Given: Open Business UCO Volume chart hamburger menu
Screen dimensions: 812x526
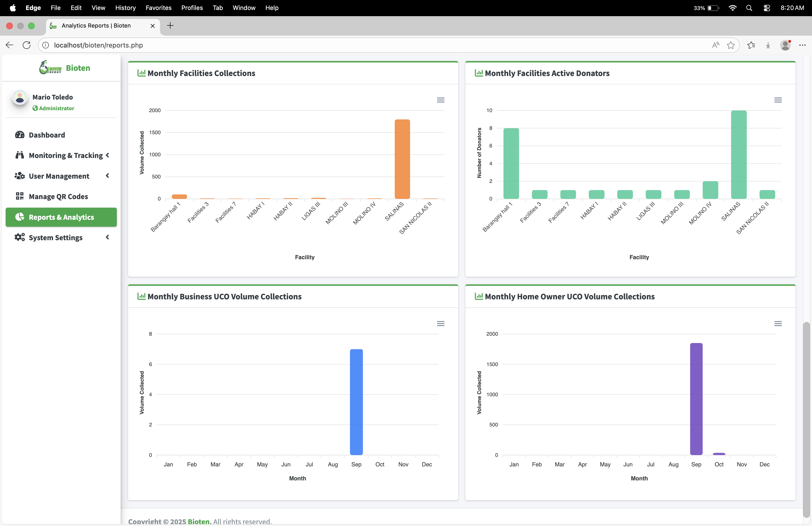Looking at the screenshot, I should click(440, 324).
